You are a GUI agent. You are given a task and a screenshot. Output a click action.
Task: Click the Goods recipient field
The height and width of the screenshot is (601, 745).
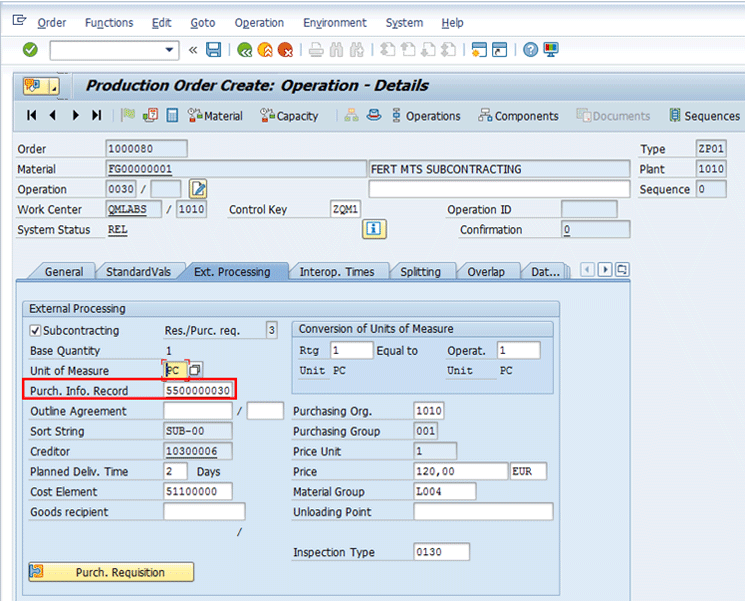(204, 512)
